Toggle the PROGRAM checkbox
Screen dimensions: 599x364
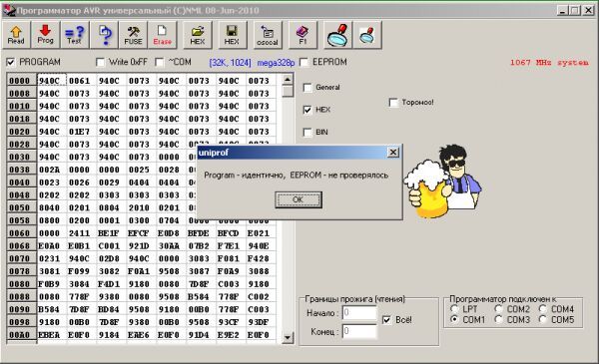[11, 62]
